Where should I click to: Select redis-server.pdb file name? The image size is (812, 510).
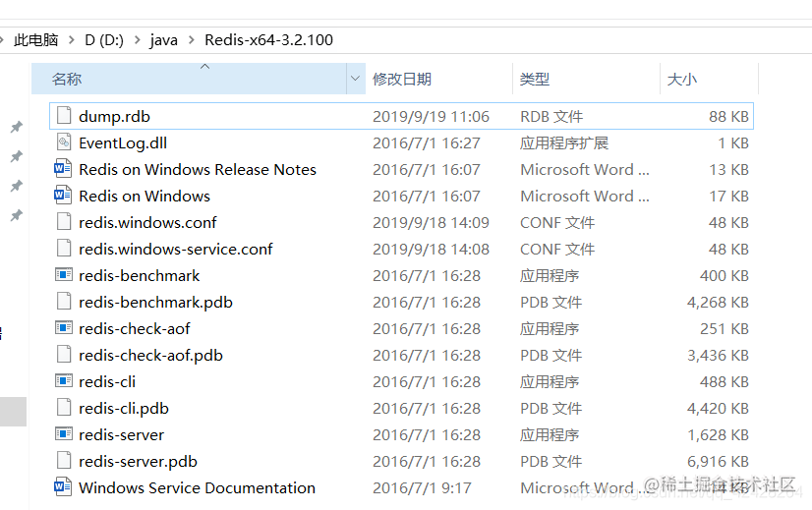pyautogui.click(x=138, y=461)
